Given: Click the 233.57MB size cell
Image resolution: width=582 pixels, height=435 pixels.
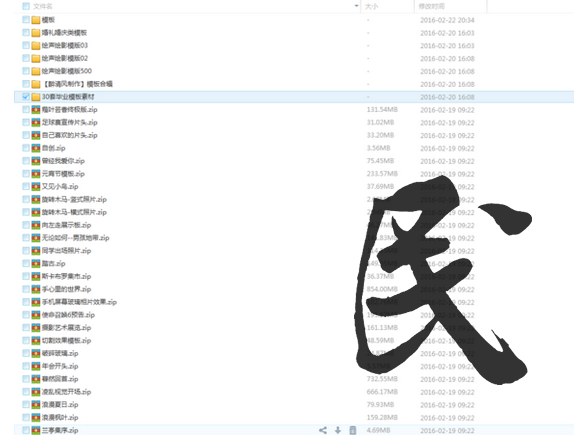Looking at the screenshot, I should pos(382,174).
